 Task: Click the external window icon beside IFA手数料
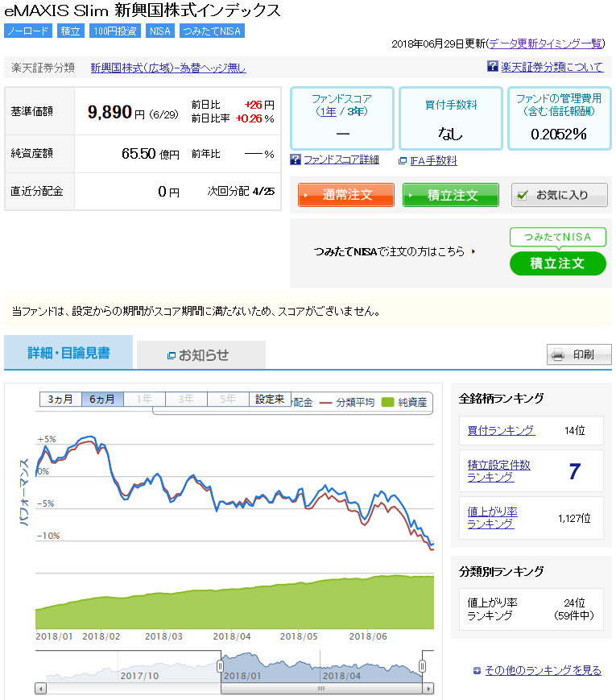click(x=402, y=161)
